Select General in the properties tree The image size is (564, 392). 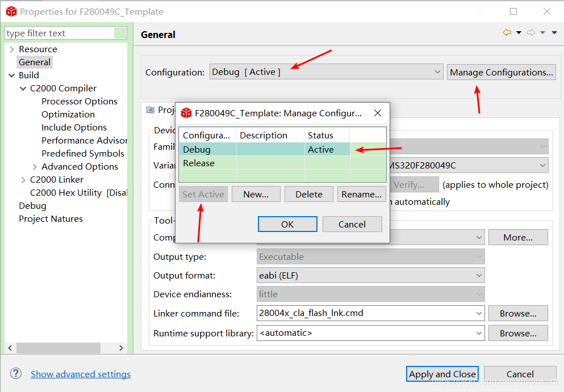pos(35,62)
